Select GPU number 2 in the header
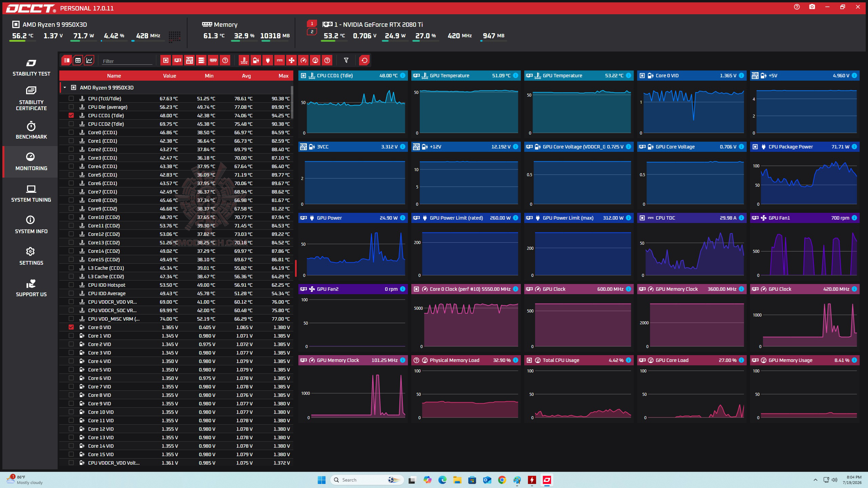The height and width of the screenshot is (488, 868). [x=312, y=32]
